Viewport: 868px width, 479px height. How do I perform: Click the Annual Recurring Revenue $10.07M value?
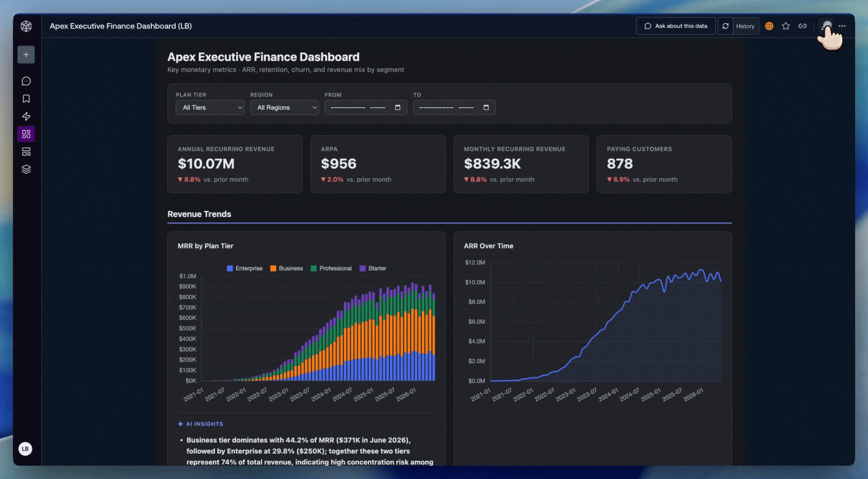(x=206, y=164)
